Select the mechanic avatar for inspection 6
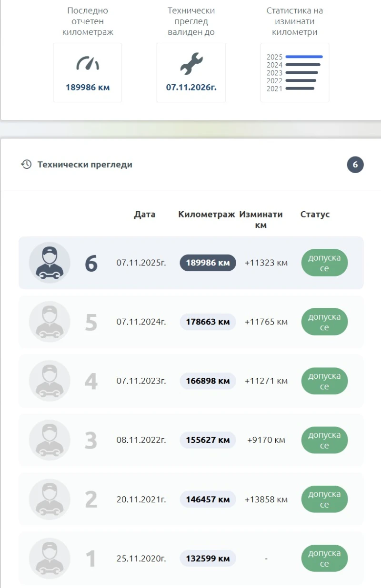Viewport: 381px width, 588px height. [x=50, y=263]
